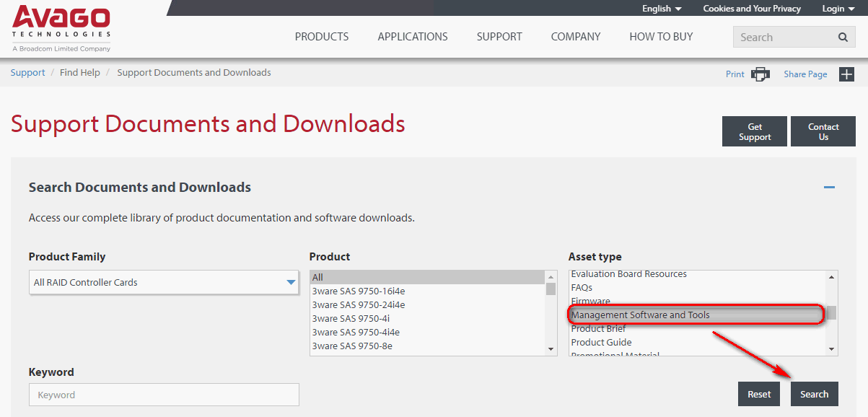Click the Search button below Asset type
The height and width of the screenshot is (417, 868).
[815, 394]
